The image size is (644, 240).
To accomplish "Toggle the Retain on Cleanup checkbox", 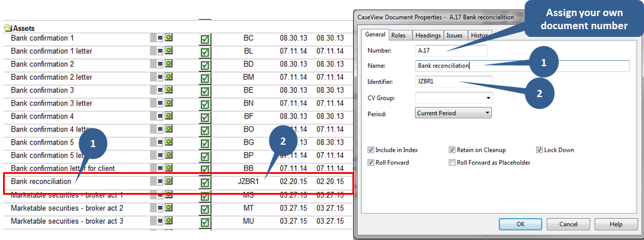I will [x=453, y=150].
